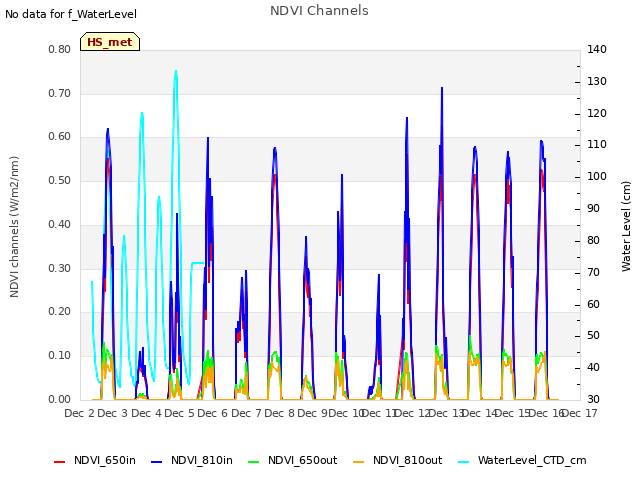Screen dimensions: 640x480
Task: Click the Dec 2 date label
Action: [80, 413]
